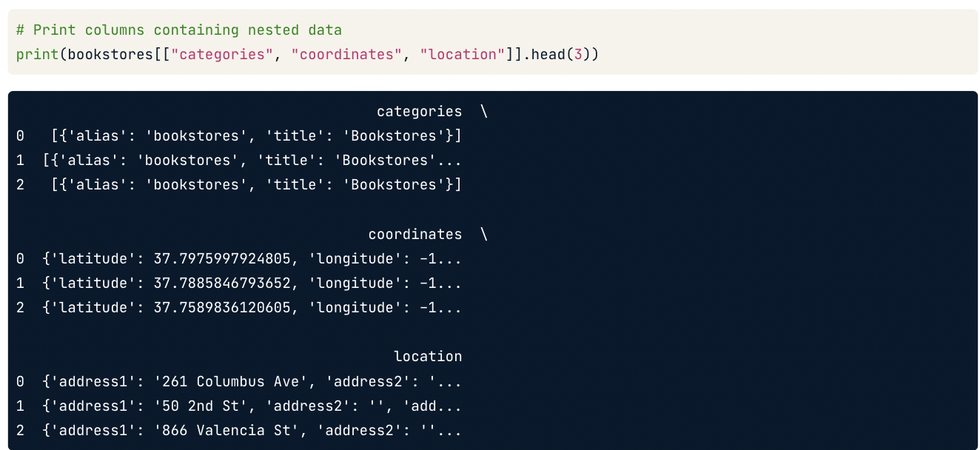Click the latitude value 37.7975997924805
Image resolution: width=980 pixels, height=450 pixels.
[x=221, y=259]
